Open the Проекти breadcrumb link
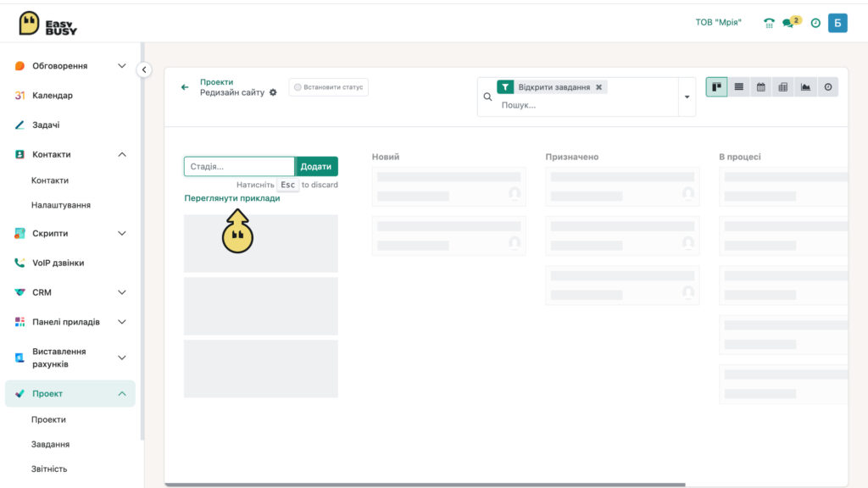This screenshot has height=488, width=868. (216, 82)
